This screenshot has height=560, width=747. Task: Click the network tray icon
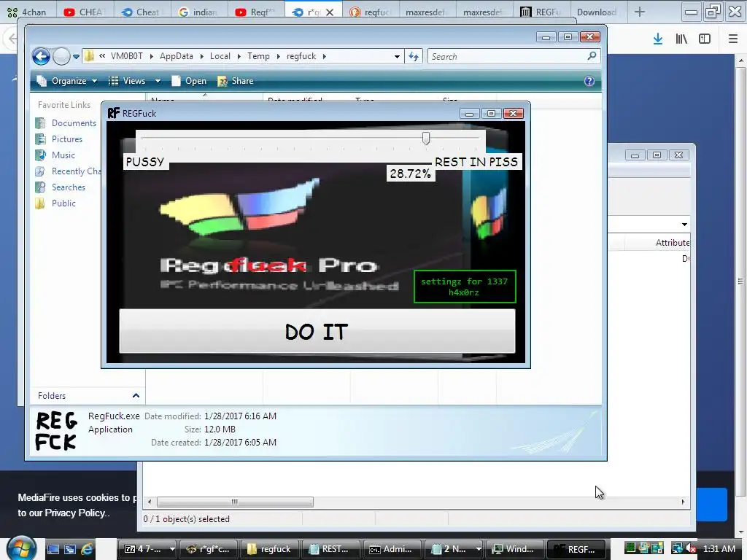click(677, 548)
